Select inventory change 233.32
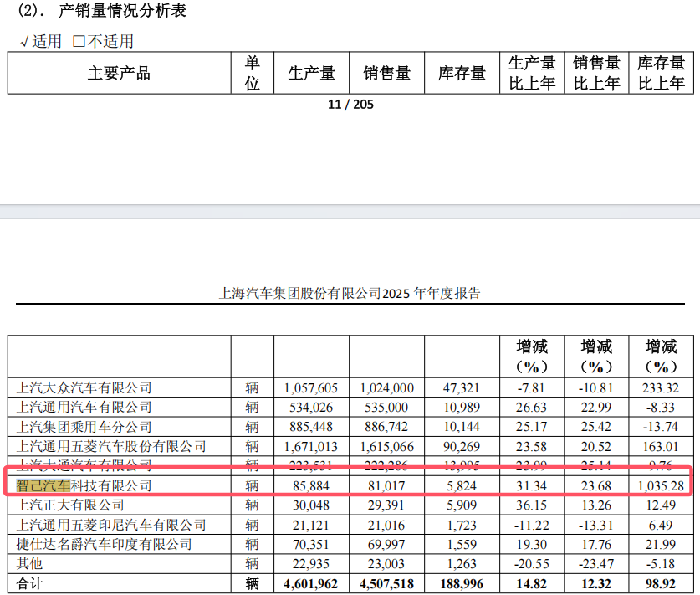Image resolution: width=700 pixels, height=595 pixels. click(x=661, y=387)
